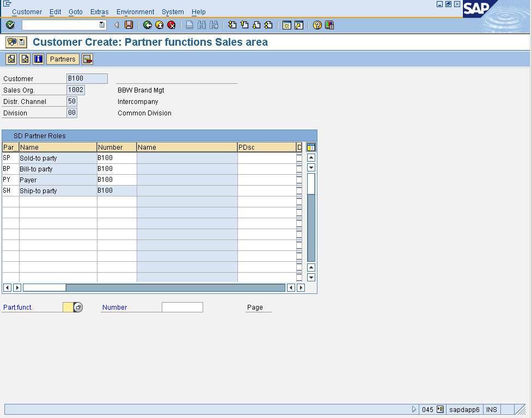Open the Customize Local Layout icon
Screen dimensions: 532x418
(329, 25)
